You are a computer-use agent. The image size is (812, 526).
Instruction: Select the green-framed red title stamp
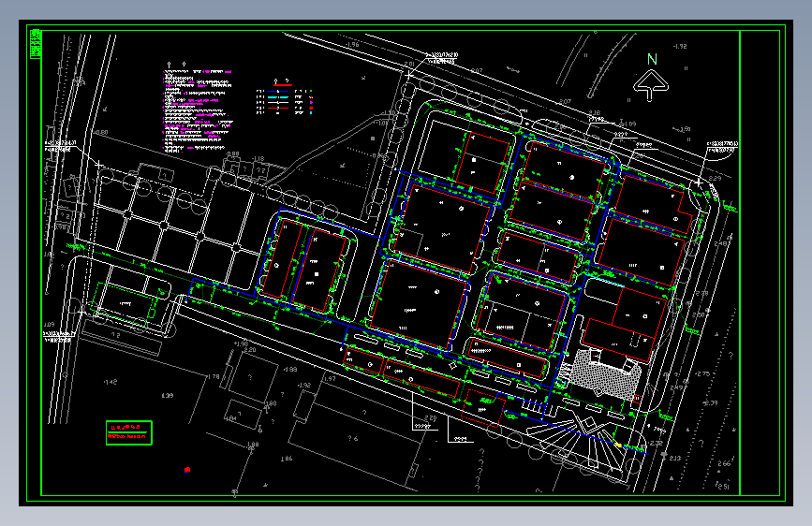click(129, 432)
